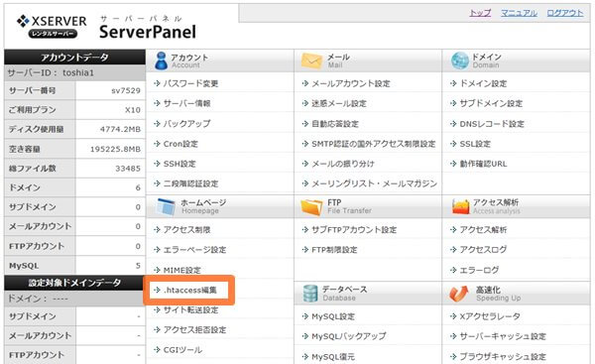Screen dimensions: 595x364
Task: Open 動作確認URL
Action: click(x=484, y=164)
